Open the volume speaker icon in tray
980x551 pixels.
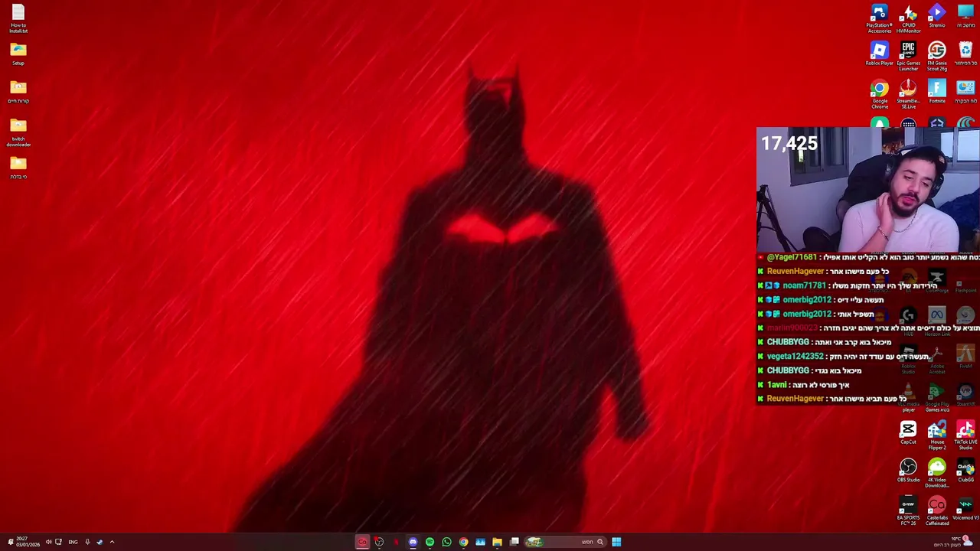tap(48, 542)
